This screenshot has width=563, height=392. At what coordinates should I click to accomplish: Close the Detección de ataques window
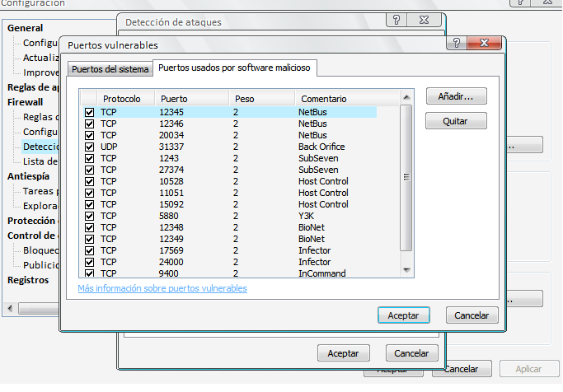click(424, 20)
